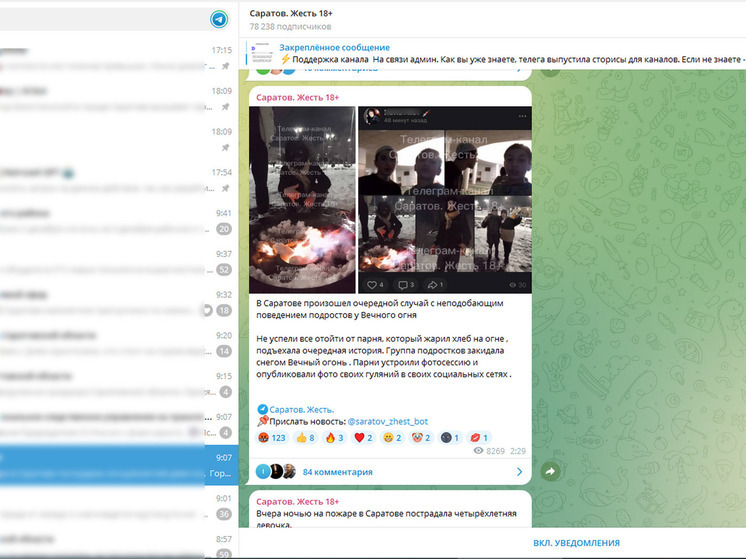
Task: Expand comments via the chevron arrow
Action: click(x=518, y=471)
